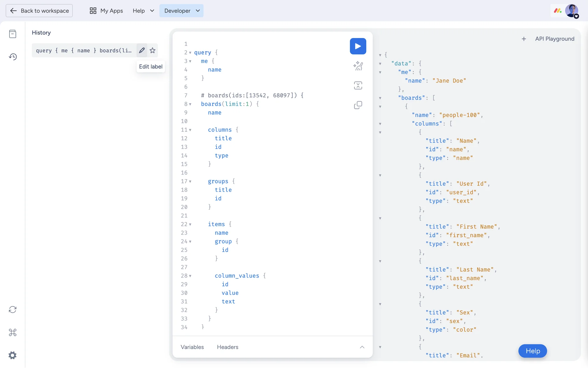Collapse the columns block fold arrow

(190, 130)
